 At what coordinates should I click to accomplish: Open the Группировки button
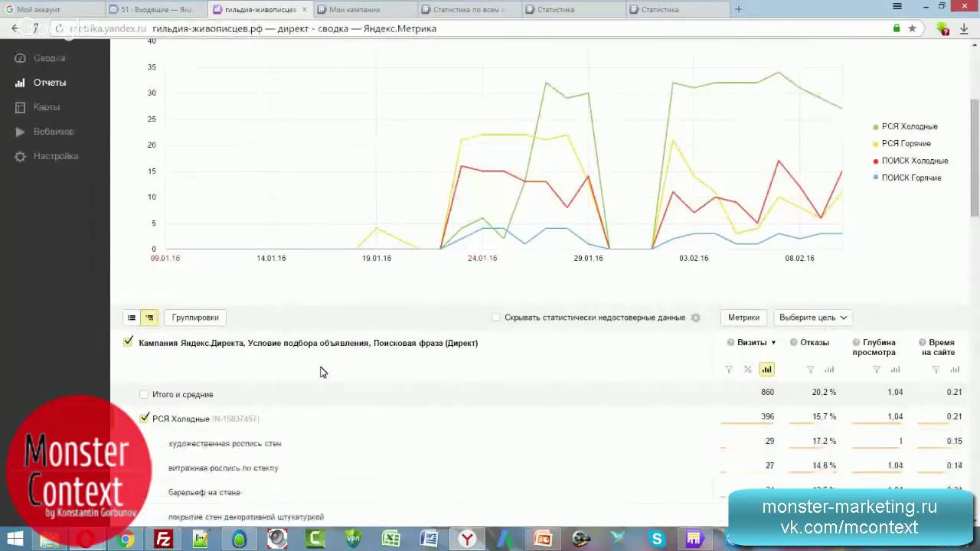coord(195,318)
